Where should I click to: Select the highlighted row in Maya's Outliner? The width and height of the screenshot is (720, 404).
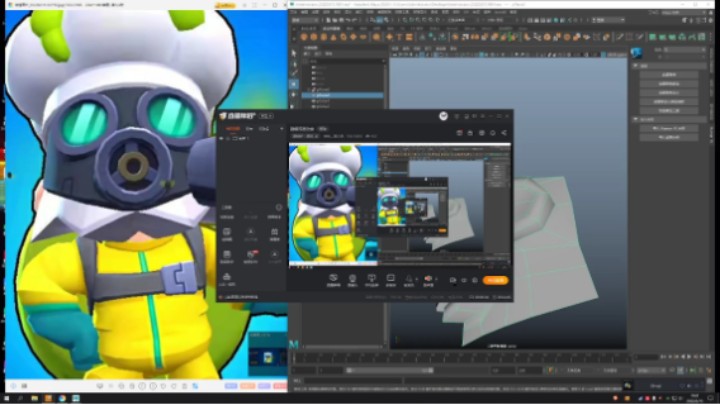343,95
